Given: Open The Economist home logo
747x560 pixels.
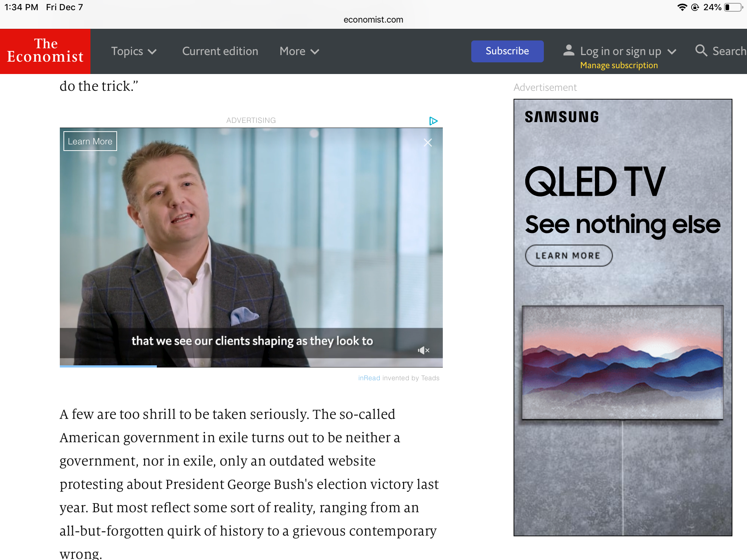Looking at the screenshot, I should [x=45, y=51].
